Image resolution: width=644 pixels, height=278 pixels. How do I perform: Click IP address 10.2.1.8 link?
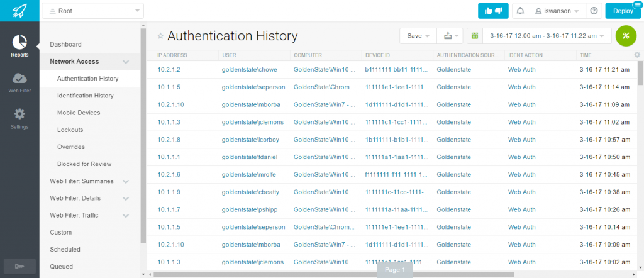click(169, 140)
